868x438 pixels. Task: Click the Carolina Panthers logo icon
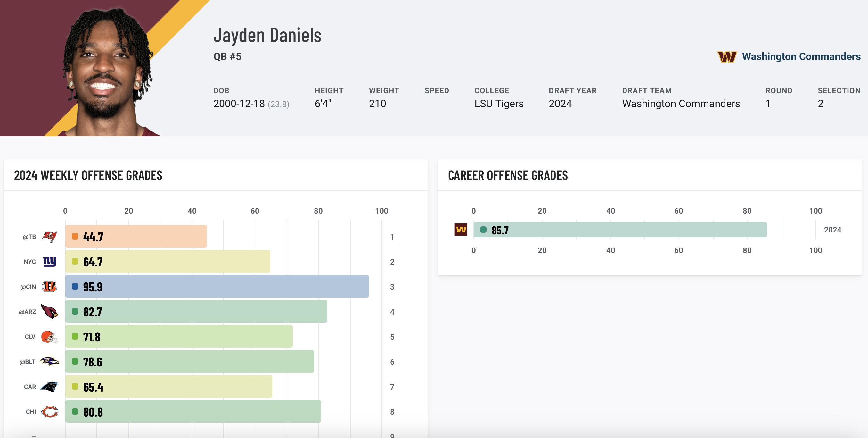coord(50,386)
